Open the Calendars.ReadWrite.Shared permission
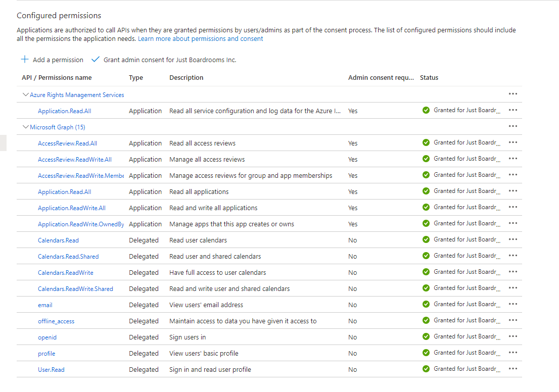 (75, 289)
